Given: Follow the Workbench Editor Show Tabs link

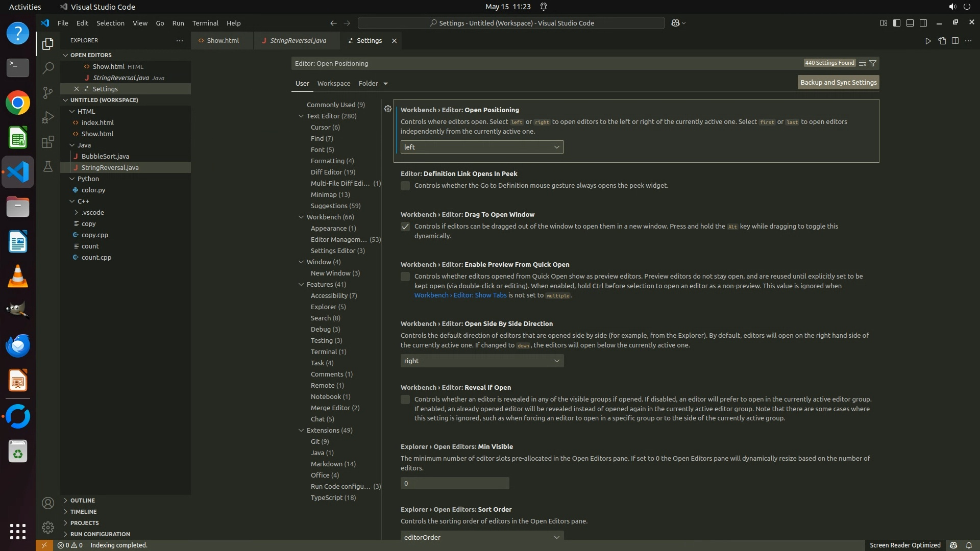Looking at the screenshot, I should point(460,295).
